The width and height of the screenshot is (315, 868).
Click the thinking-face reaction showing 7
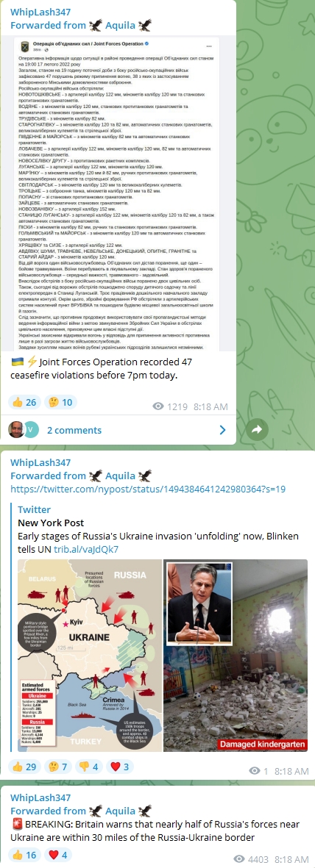pos(59,767)
